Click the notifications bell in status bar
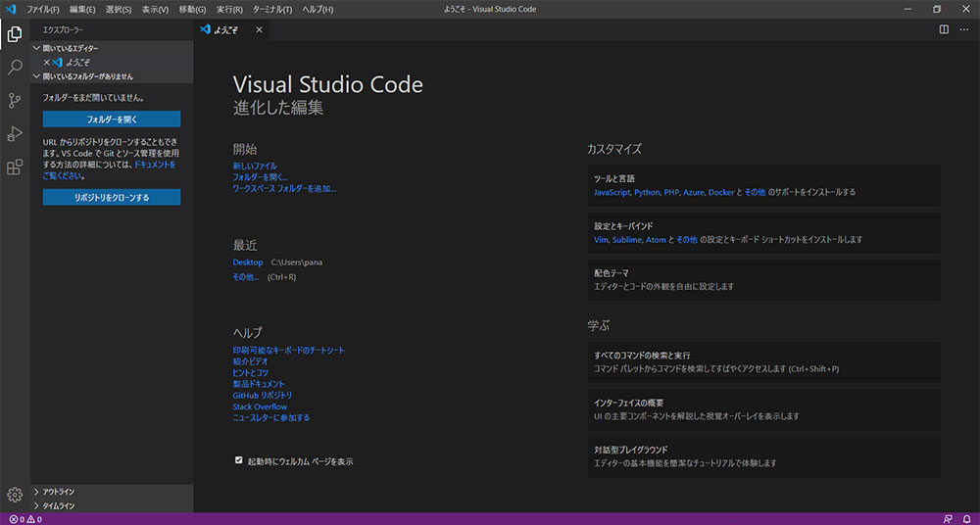This screenshot has height=525, width=980. coord(966,519)
